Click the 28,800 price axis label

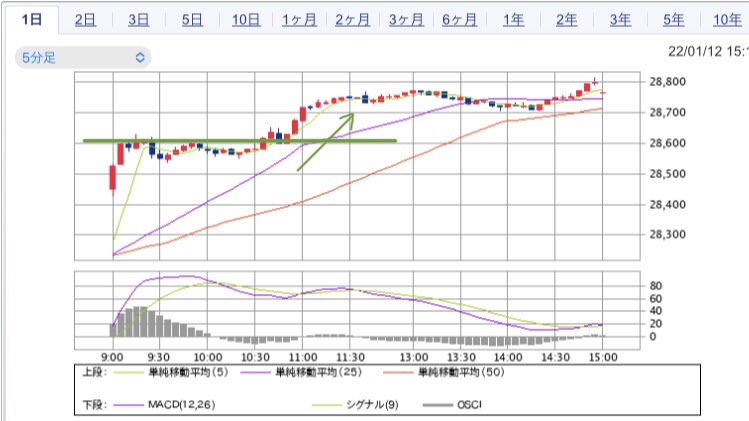point(667,82)
